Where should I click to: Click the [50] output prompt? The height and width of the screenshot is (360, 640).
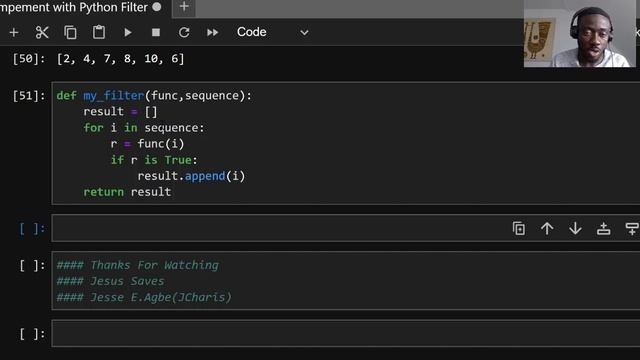pyautogui.click(x=29, y=59)
